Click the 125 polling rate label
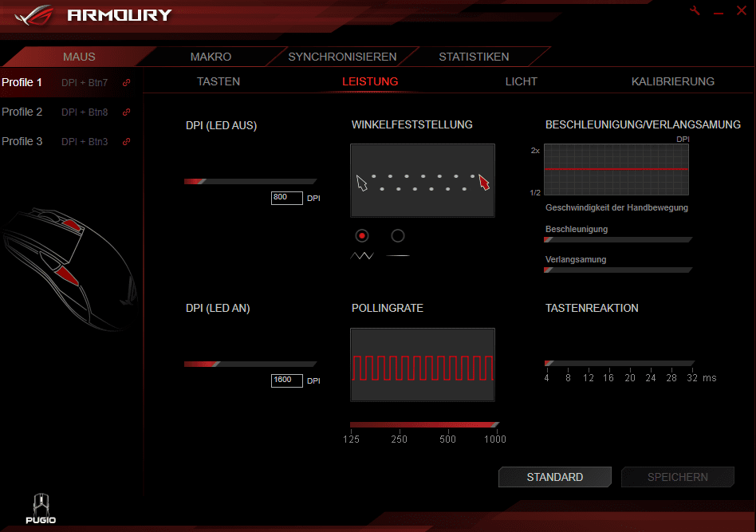This screenshot has width=756, height=532. [x=351, y=439]
